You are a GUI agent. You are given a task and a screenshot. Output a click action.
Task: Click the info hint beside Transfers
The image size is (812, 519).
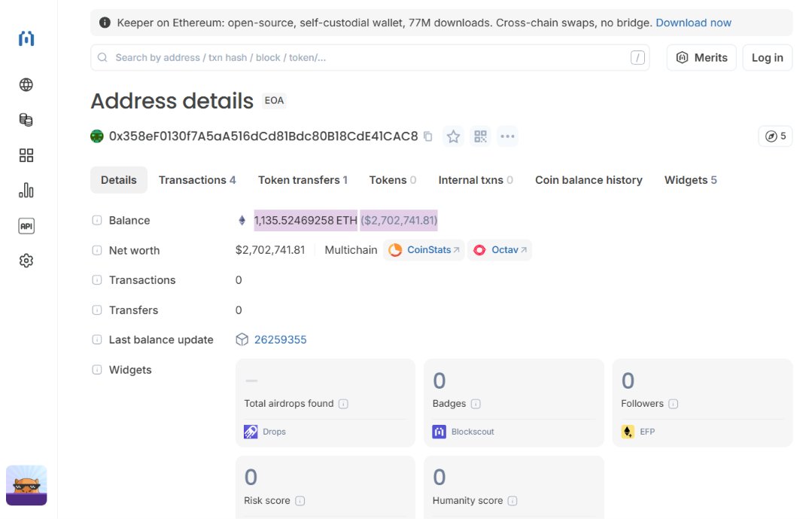[x=97, y=310]
